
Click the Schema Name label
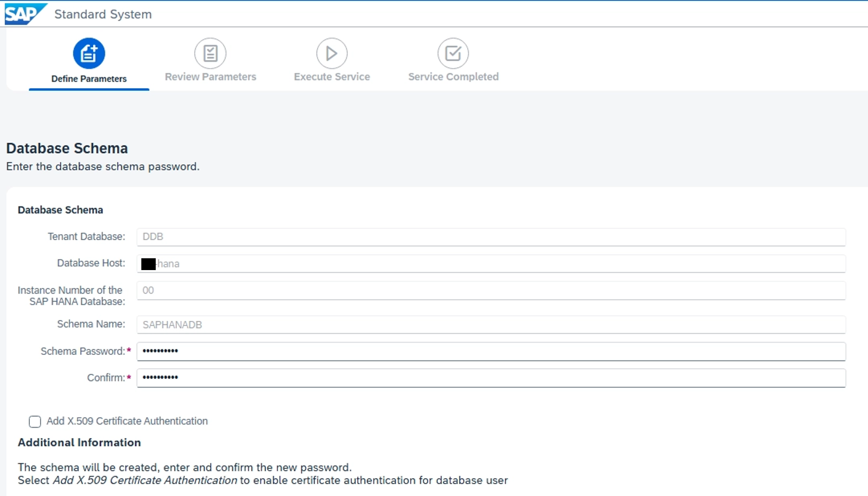tap(91, 324)
